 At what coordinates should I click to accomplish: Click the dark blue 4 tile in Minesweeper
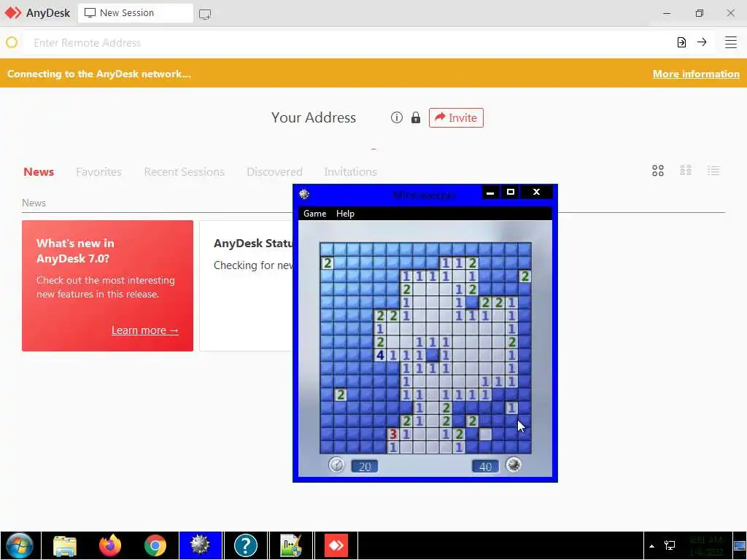pyautogui.click(x=379, y=355)
